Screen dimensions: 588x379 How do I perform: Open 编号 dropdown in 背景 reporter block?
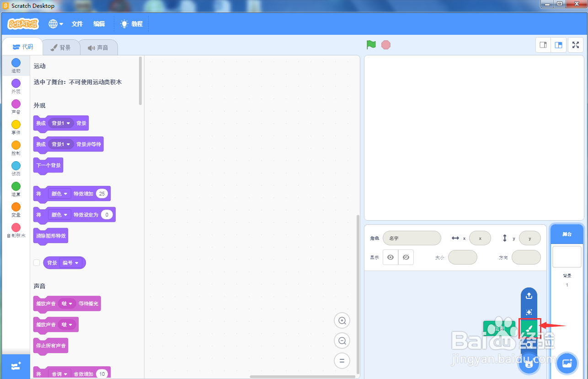[x=70, y=263]
